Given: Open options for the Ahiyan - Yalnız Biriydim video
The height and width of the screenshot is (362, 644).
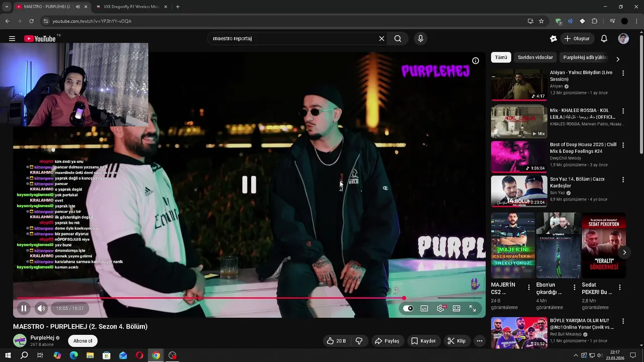Looking at the screenshot, I should (x=623, y=73).
